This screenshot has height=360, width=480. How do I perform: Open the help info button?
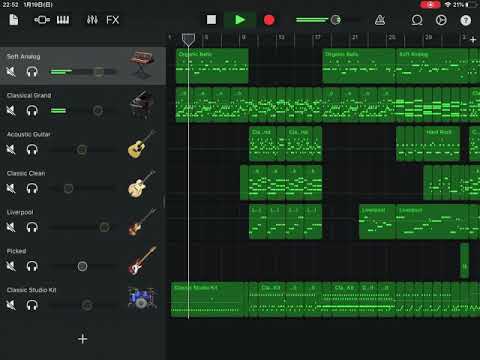[x=466, y=20]
